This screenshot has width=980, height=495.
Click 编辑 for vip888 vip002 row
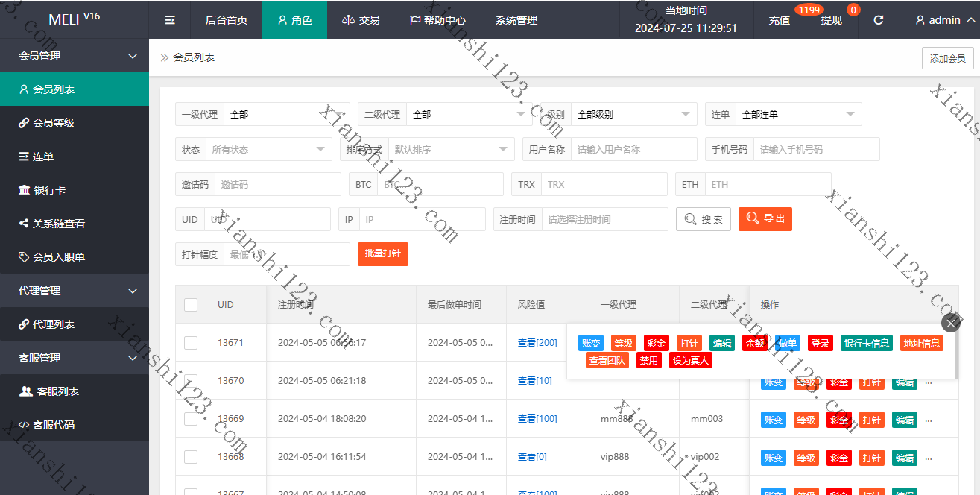click(905, 458)
